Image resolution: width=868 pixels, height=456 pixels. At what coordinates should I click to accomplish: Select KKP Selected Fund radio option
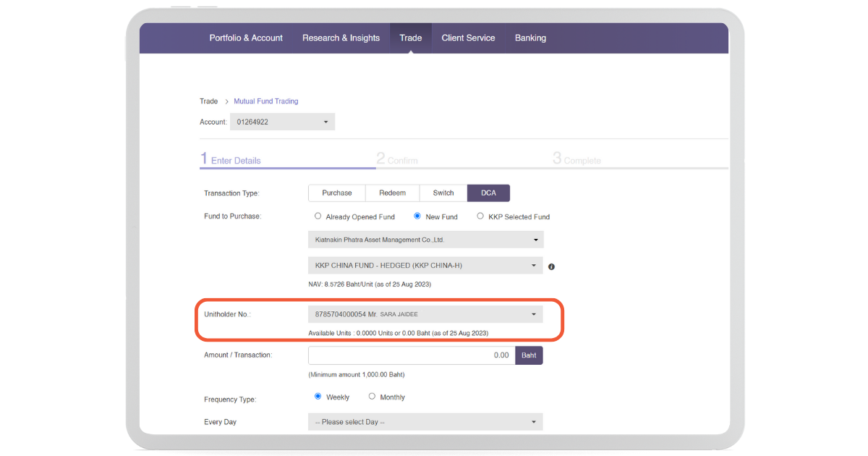480,216
